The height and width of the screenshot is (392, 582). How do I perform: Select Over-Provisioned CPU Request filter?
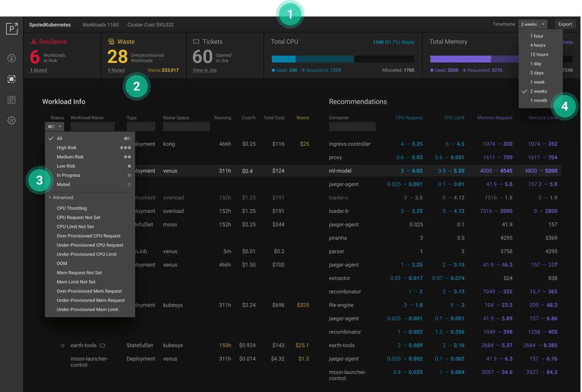click(90, 236)
